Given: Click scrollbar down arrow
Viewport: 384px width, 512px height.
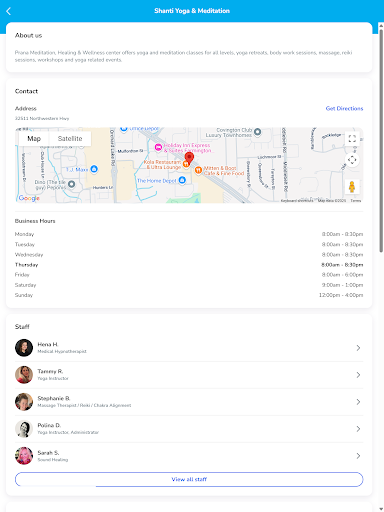Looking at the screenshot, I should tap(381, 509).
